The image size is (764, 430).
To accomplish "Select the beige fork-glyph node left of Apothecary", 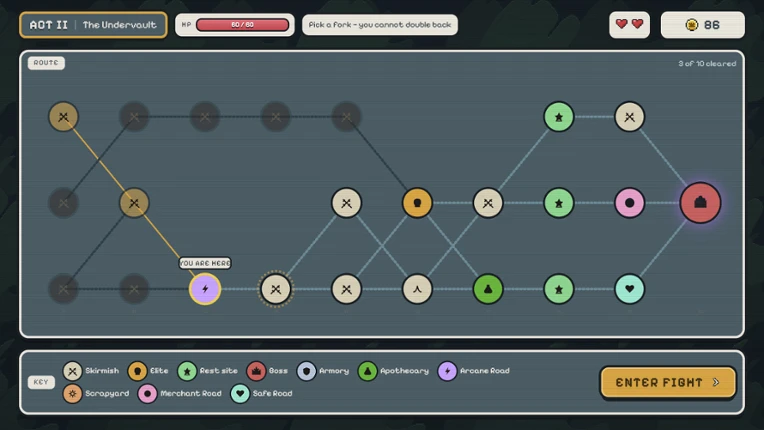I will pos(417,289).
